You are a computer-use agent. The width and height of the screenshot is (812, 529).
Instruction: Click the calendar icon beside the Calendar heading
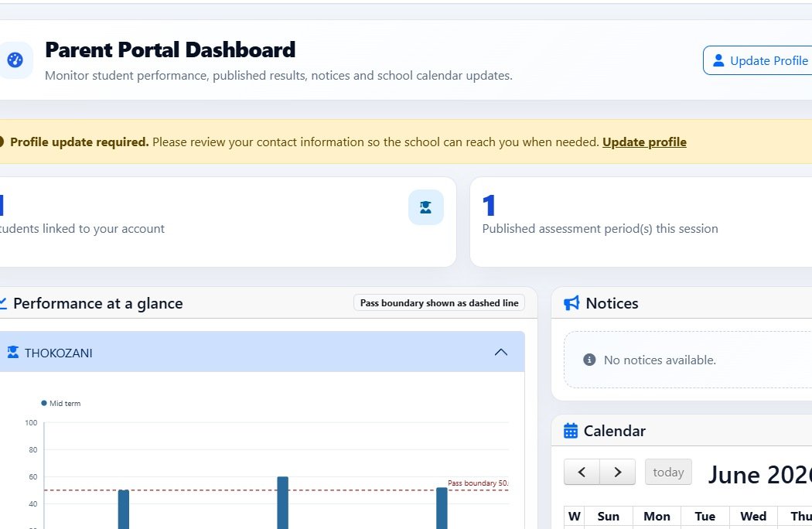(571, 431)
